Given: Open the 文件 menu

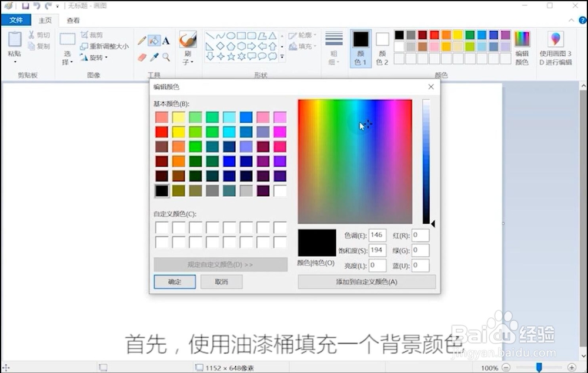Looking at the screenshot, I should [17, 19].
